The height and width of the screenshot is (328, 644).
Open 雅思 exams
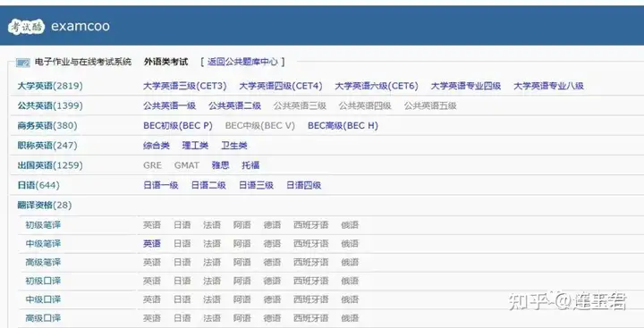[x=221, y=165]
